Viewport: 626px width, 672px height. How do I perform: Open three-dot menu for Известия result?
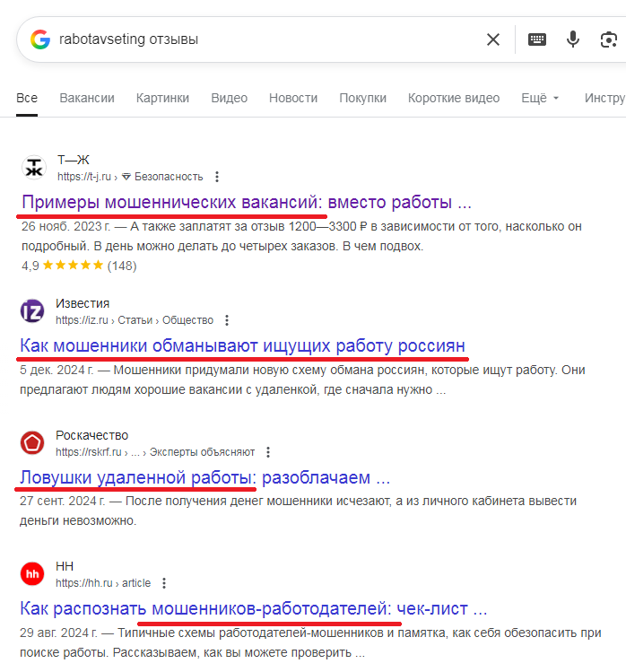(227, 320)
